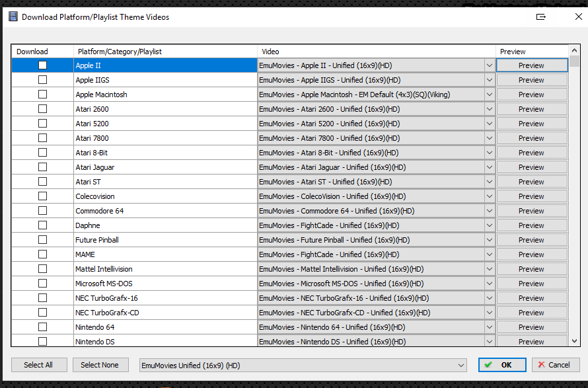This screenshot has width=588, height=388.
Task: Open Future Pinball video dropdown
Action: [490, 240]
